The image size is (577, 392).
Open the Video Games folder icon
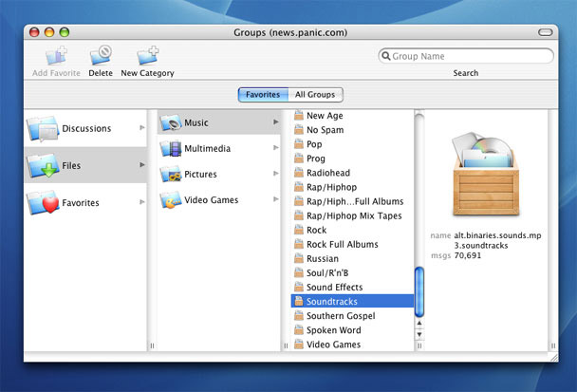pyautogui.click(x=171, y=200)
